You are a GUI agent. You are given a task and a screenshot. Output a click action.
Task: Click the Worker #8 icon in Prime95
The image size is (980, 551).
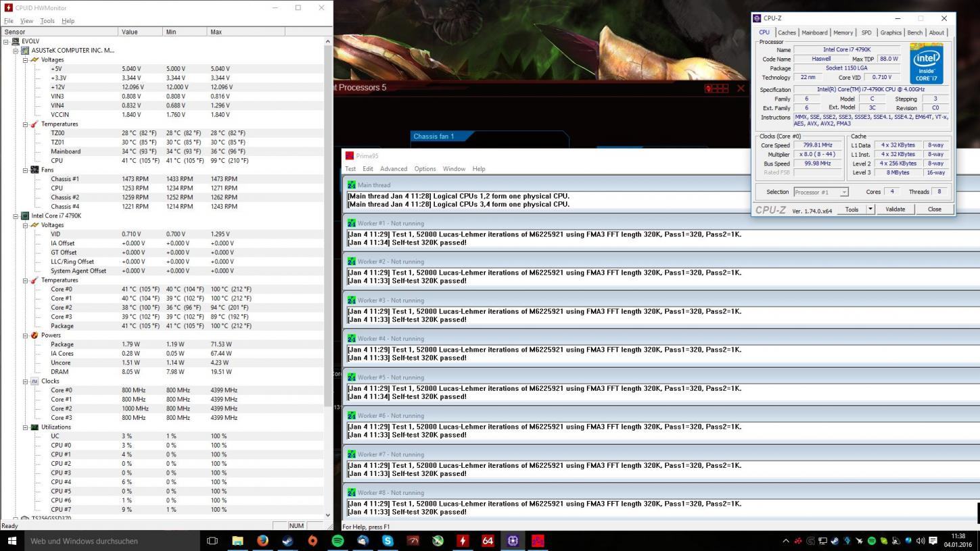(x=351, y=493)
